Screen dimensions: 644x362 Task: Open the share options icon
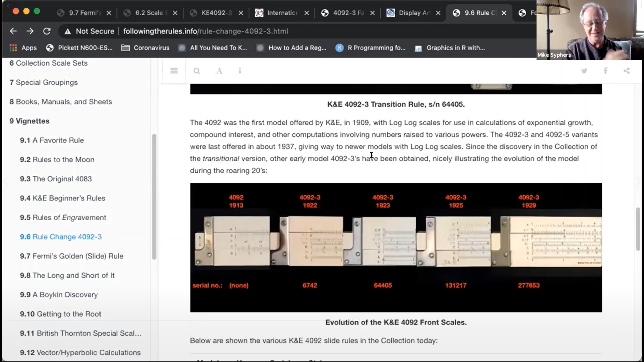pyautogui.click(x=627, y=71)
